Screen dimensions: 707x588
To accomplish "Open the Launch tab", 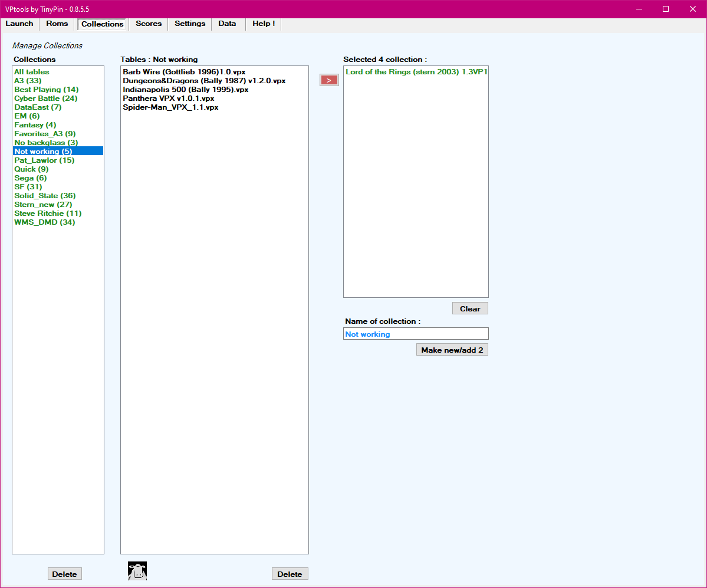I will coord(19,24).
